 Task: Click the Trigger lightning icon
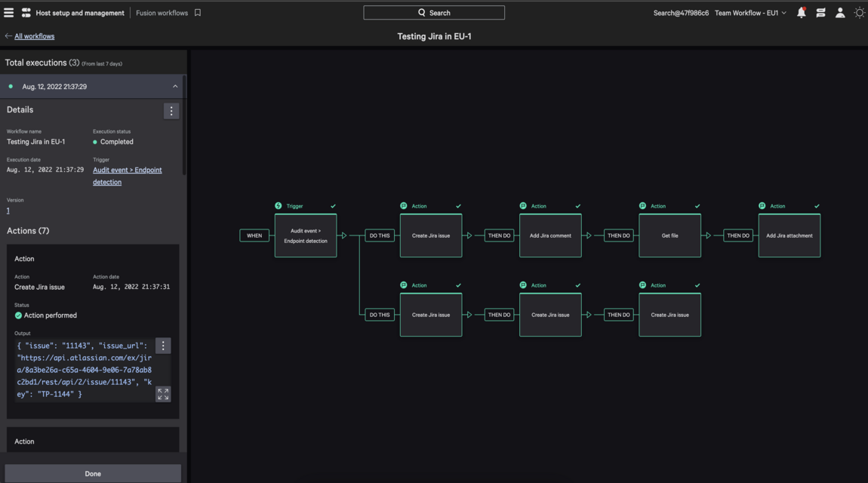point(279,206)
